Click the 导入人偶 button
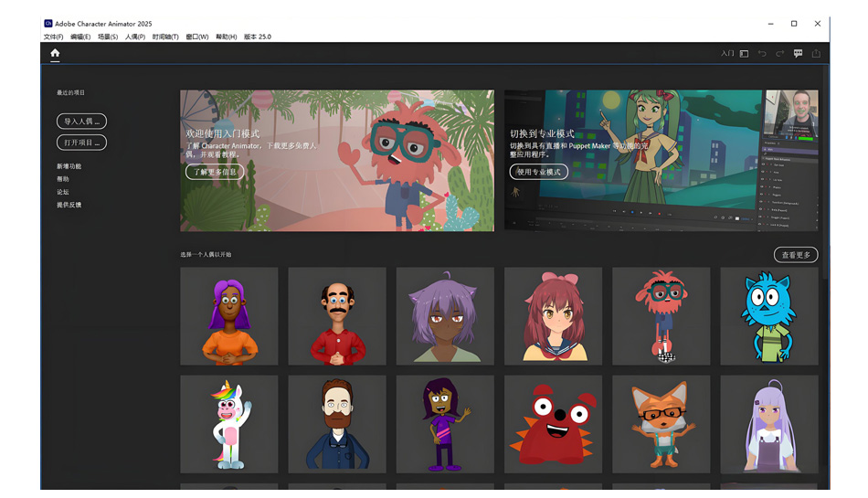This screenshot has height=498, width=868. (81, 122)
